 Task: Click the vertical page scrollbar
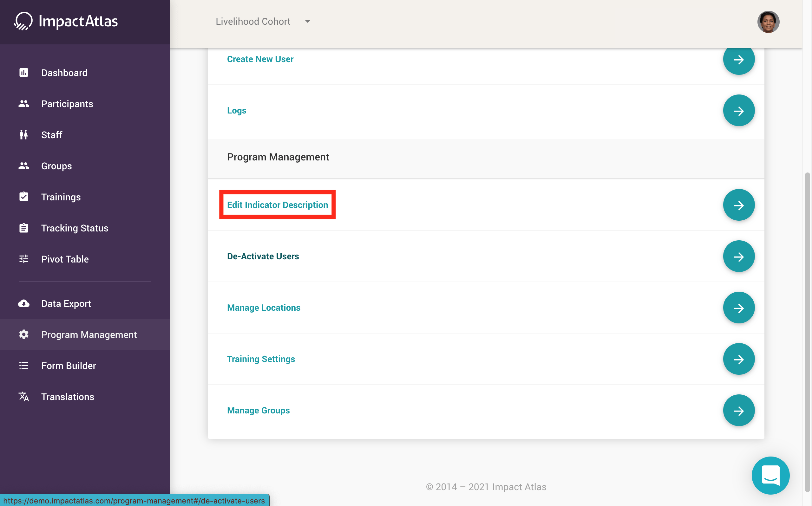click(807, 331)
